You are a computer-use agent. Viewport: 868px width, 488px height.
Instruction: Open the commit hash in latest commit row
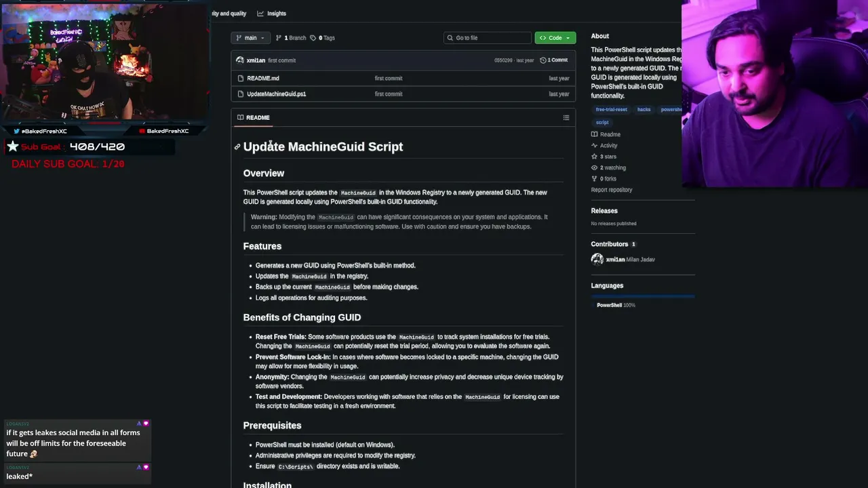point(503,60)
